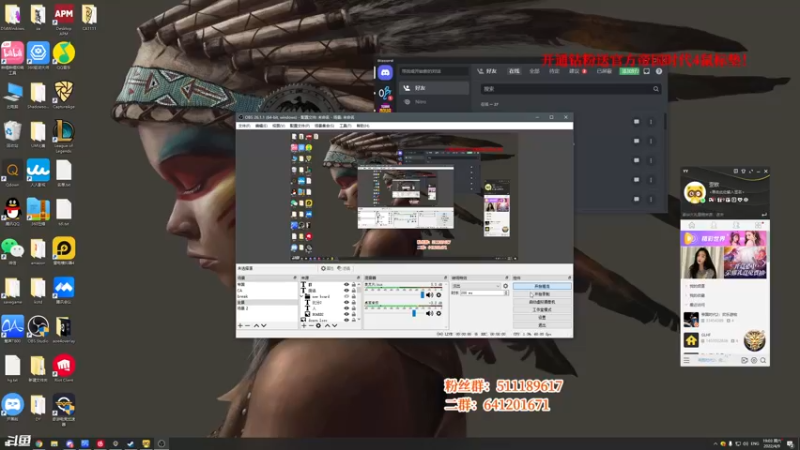The image size is (800, 450).
Task: Open OBS Scene Collection menu
Action: [x=324, y=126]
